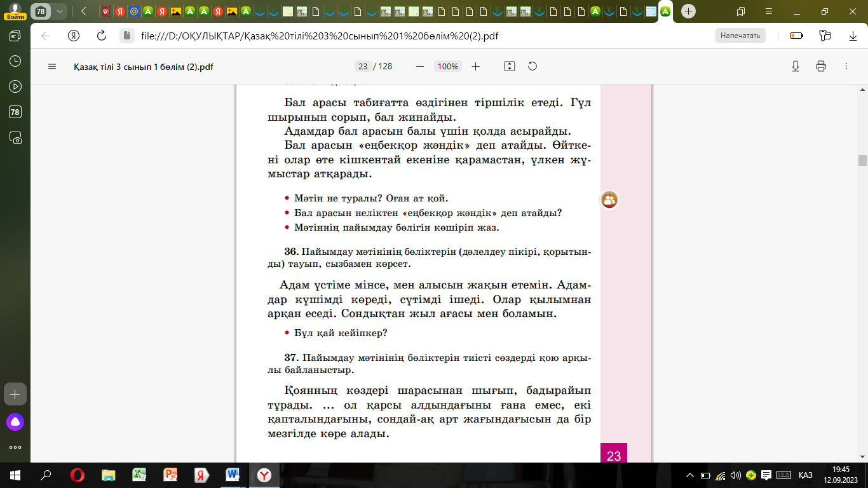Open the screenshot tool in the sidebar
Image resolution: width=868 pixels, height=488 pixels.
coord(15,137)
